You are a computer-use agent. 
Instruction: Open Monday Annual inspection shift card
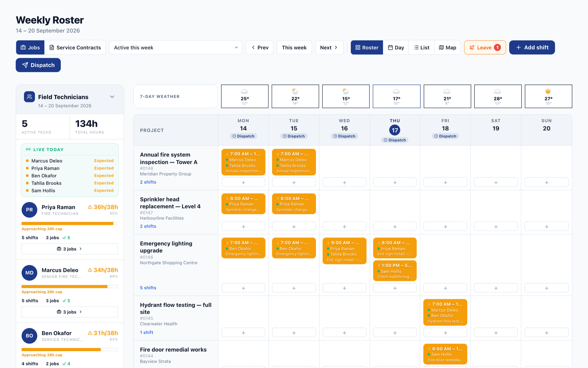(243, 162)
